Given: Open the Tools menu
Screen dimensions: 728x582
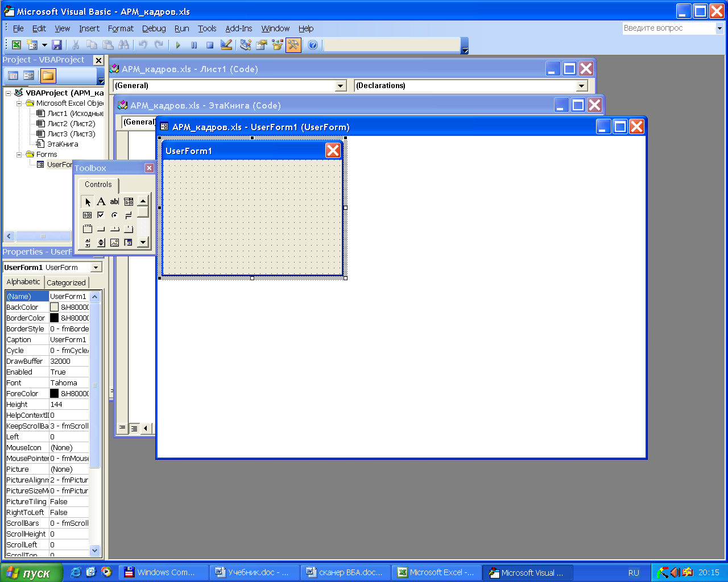Looking at the screenshot, I should [207, 28].
